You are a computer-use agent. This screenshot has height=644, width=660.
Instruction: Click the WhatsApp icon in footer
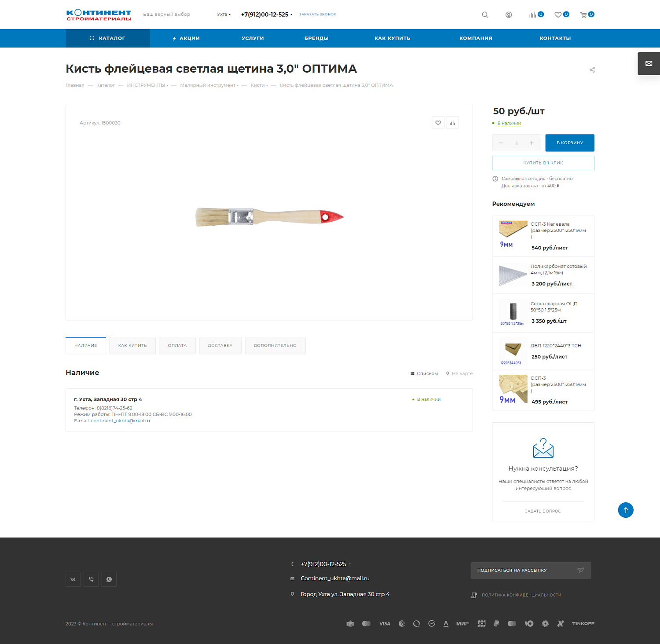click(109, 579)
